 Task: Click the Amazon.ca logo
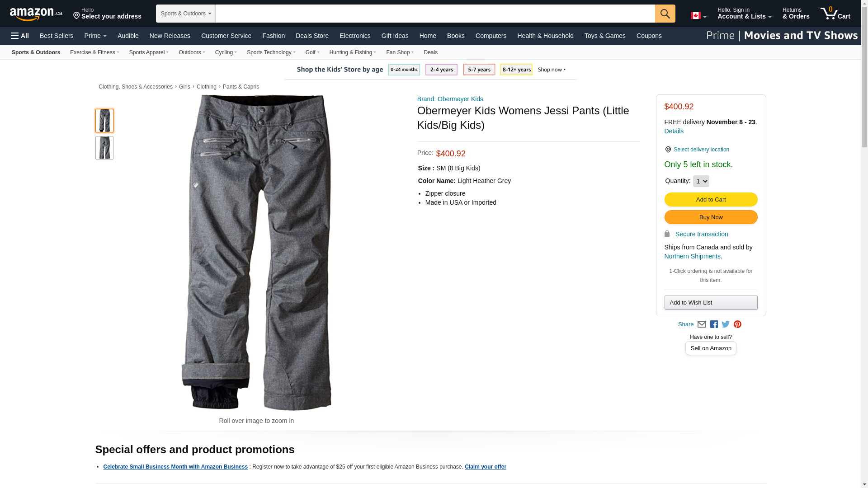click(36, 14)
